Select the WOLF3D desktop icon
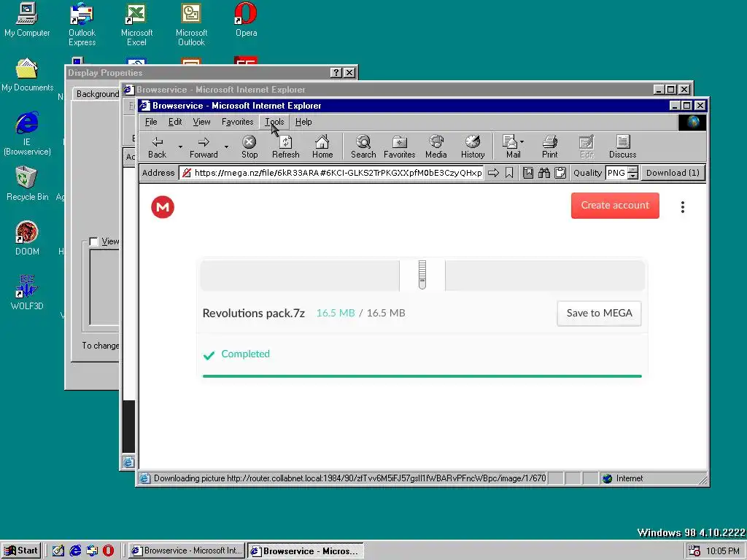747x560 pixels. coord(27,293)
